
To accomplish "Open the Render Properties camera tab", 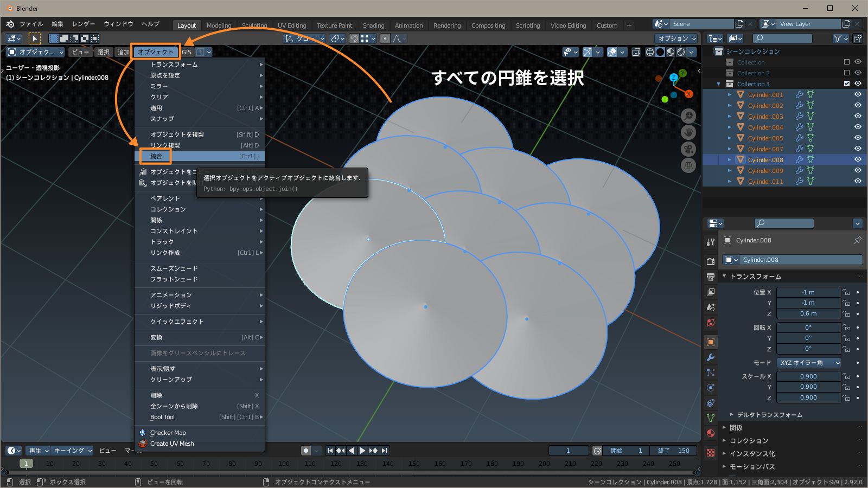I will click(710, 261).
